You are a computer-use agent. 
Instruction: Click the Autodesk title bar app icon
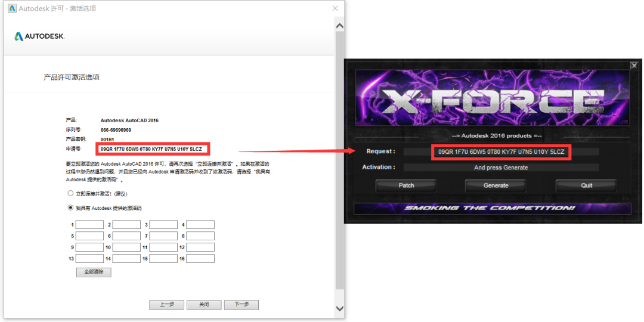click(11, 8)
